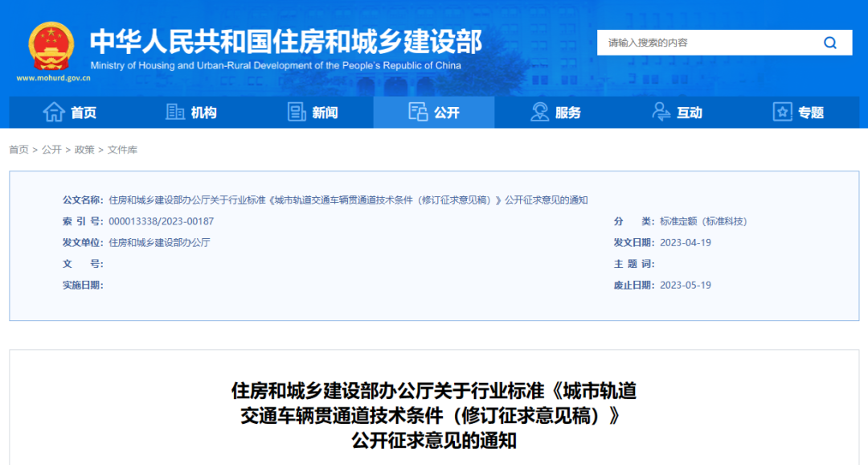
Task: Switch to the 新闻 navigation tab
Action: [x=325, y=113]
